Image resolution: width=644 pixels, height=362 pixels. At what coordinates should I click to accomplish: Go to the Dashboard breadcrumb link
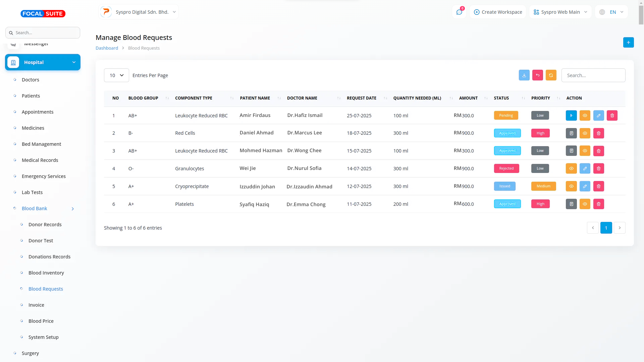tap(107, 48)
